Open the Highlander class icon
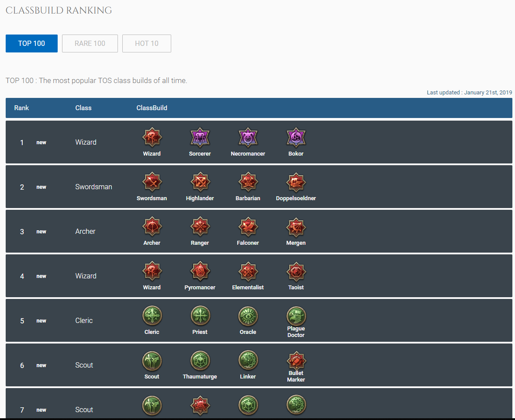The height and width of the screenshot is (420, 515). [200, 183]
